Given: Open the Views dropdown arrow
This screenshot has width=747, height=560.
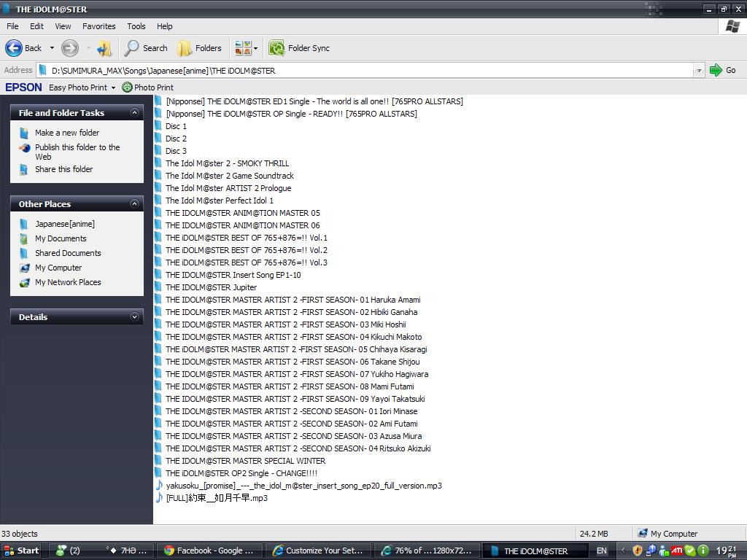Looking at the screenshot, I should [256, 48].
